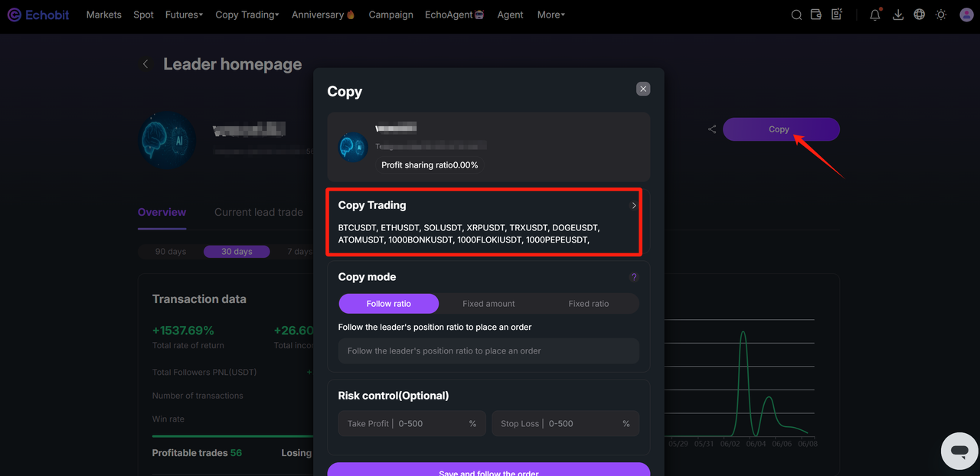The width and height of the screenshot is (980, 476).
Task: Open the chat support bubble
Action: (959, 451)
